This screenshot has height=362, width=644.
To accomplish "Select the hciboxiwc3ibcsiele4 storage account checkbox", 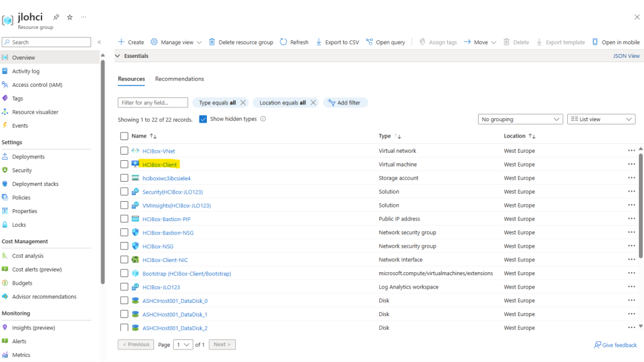I will coord(124,178).
